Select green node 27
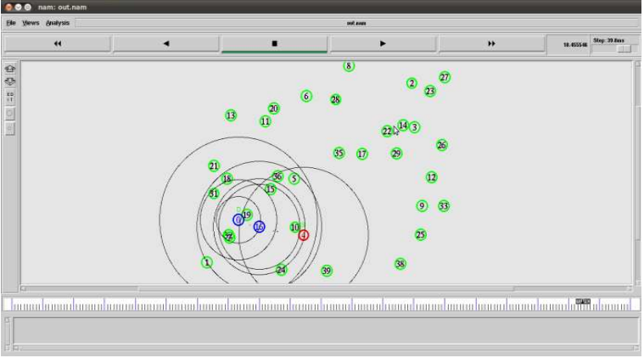 tap(445, 77)
